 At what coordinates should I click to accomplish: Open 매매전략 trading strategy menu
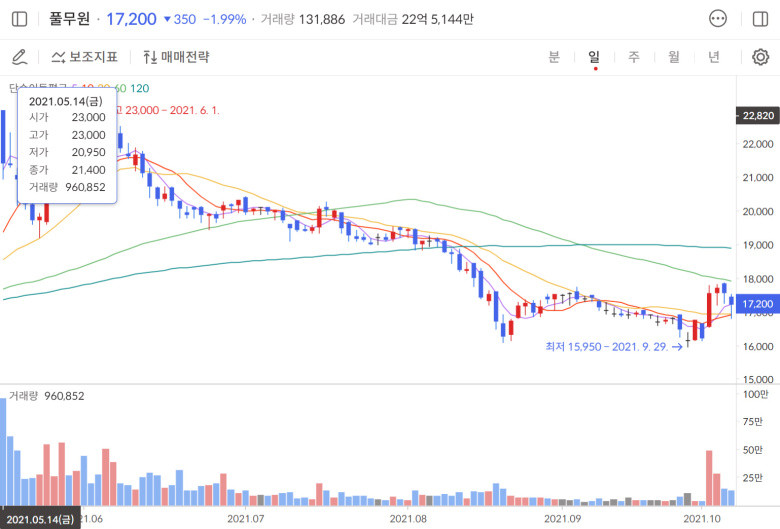click(x=176, y=57)
